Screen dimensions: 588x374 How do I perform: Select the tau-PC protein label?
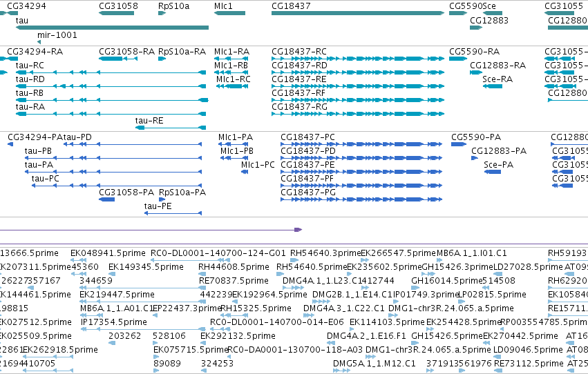tap(46, 179)
